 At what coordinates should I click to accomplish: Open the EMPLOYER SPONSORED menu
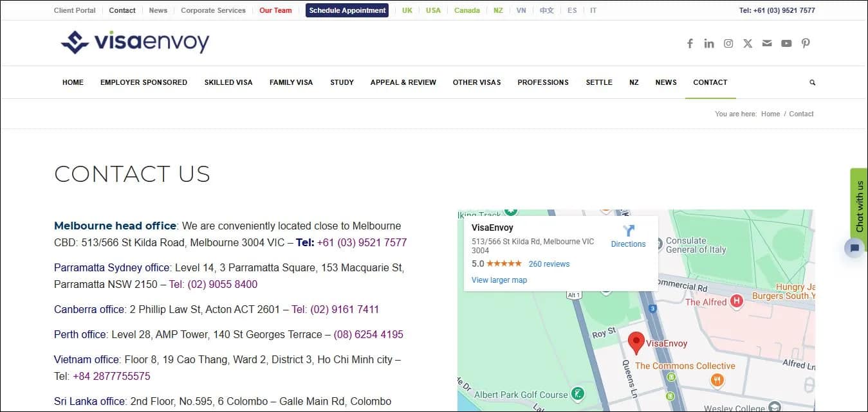(143, 82)
